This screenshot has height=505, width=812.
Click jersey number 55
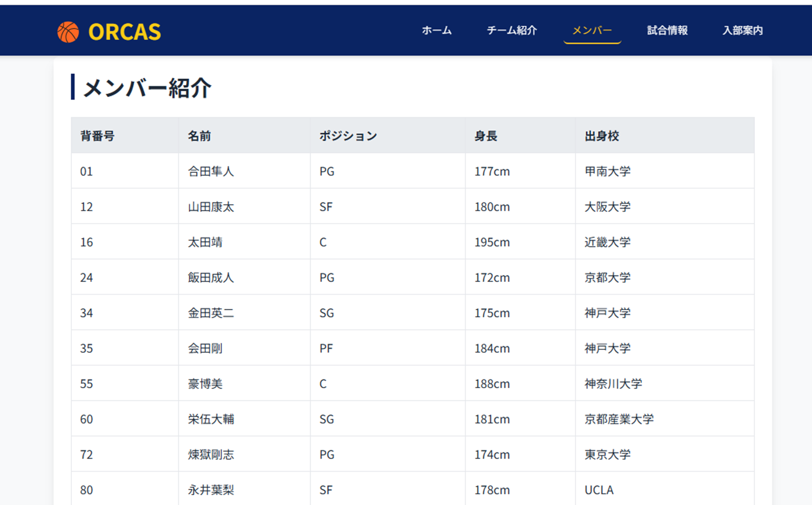[86, 384]
